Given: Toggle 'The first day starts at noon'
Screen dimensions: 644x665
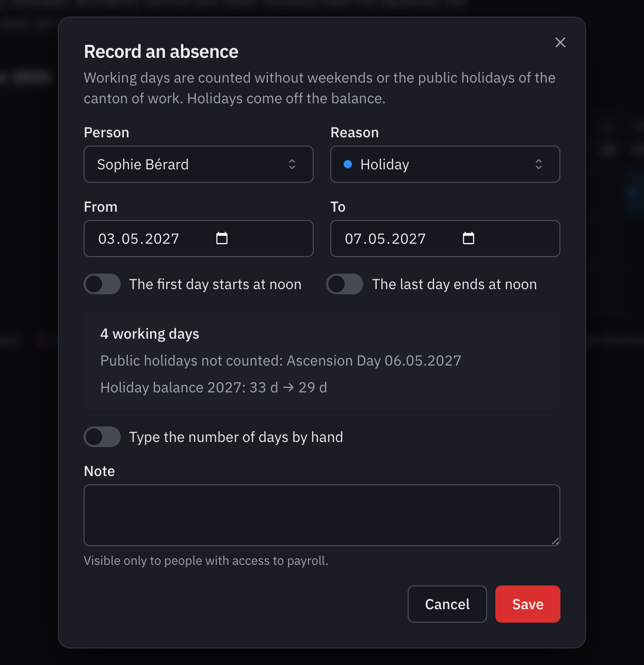Looking at the screenshot, I should pos(103,284).
